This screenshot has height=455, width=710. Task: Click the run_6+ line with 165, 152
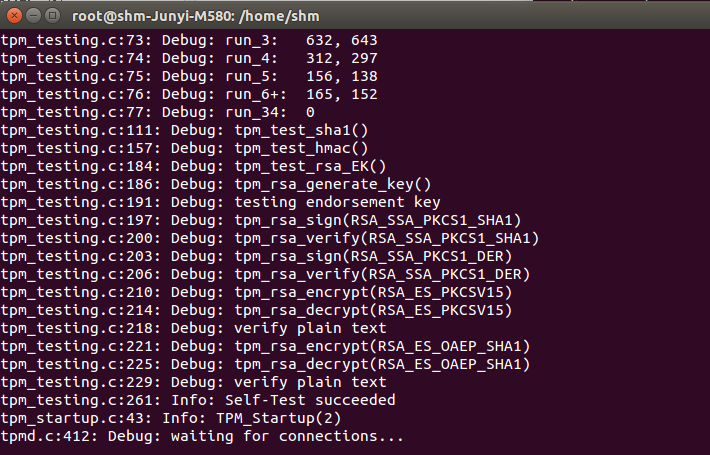tap(189, 94)
